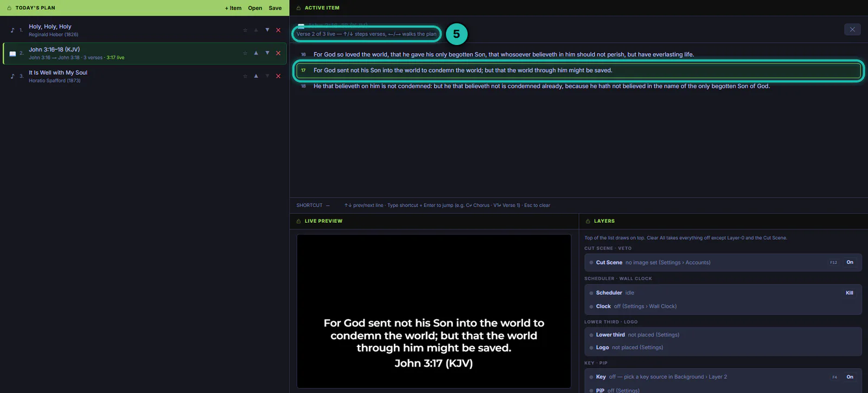Select verse 18 'He that believeth on him'

pyautogui.click(x=578, y=86)
